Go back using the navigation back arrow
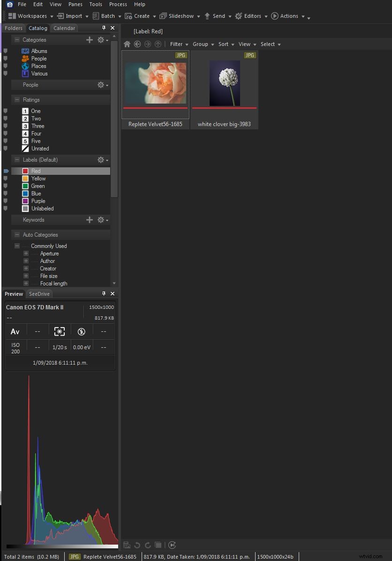This screenshot has height=561, width=392. click(x=137, y=44)
